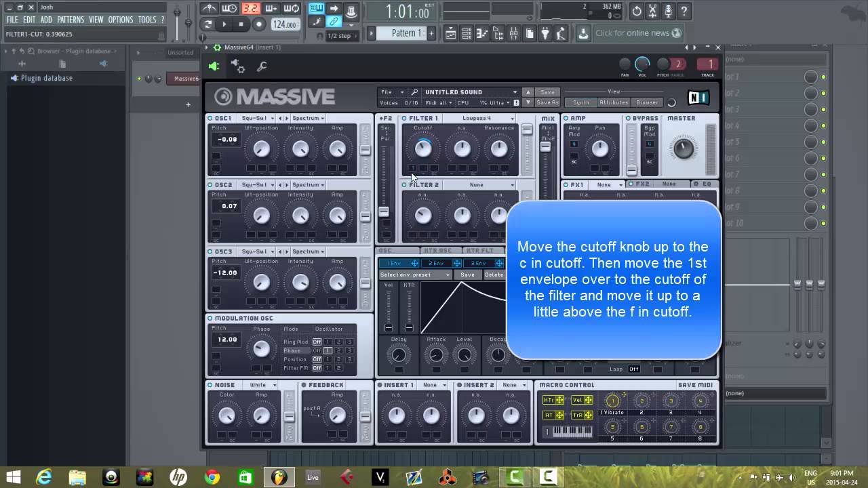Image resolution: width=868 pixels, height=488 pixels.
Task: Open the OPTIONS menu
Action: 121,20
